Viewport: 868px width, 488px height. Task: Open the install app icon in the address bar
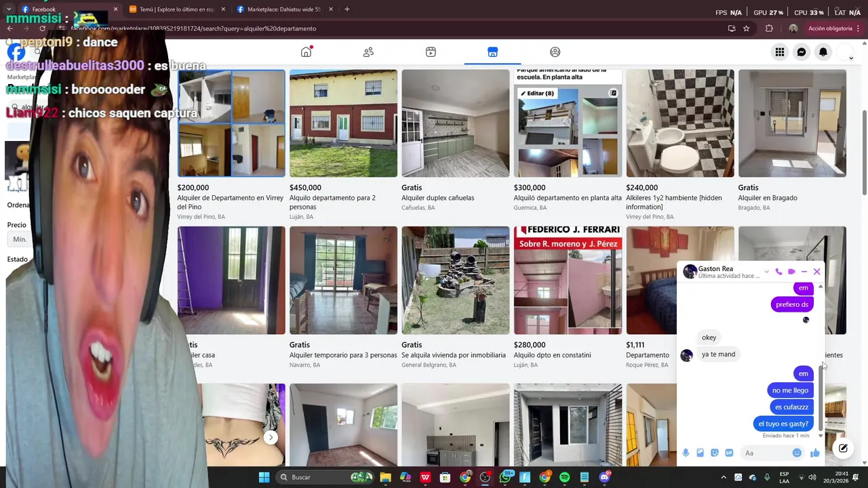point(732,28)
